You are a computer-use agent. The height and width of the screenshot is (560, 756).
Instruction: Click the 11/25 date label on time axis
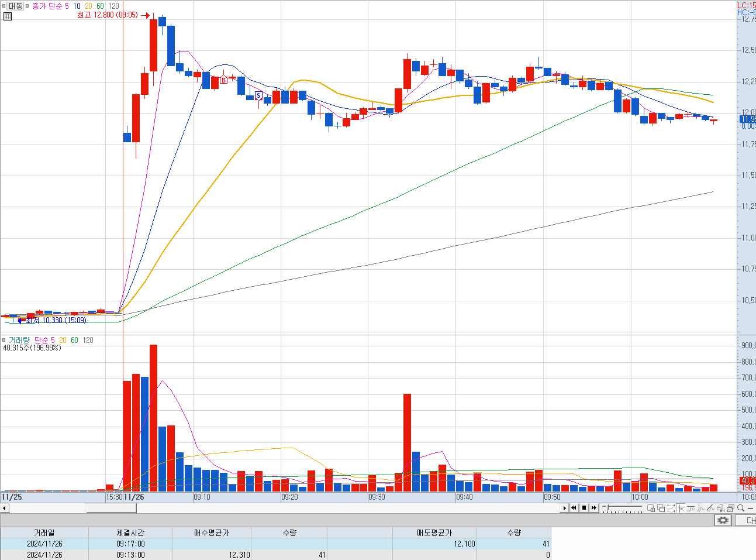12,497
